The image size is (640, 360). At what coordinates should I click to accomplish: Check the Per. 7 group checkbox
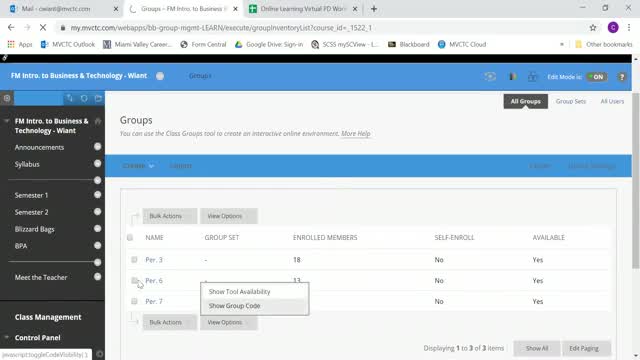(134, 301)
